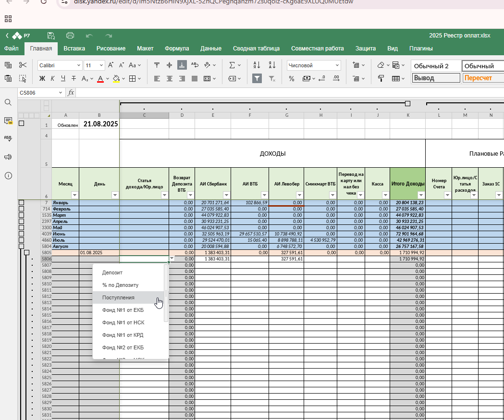
Task: Click the save document icon
Action: coord(51,36)
